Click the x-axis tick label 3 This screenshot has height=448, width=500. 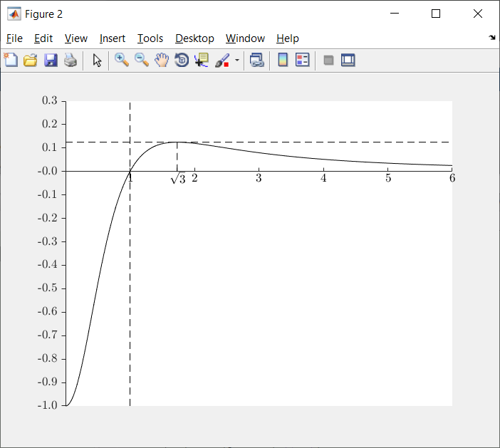point(259,178)
